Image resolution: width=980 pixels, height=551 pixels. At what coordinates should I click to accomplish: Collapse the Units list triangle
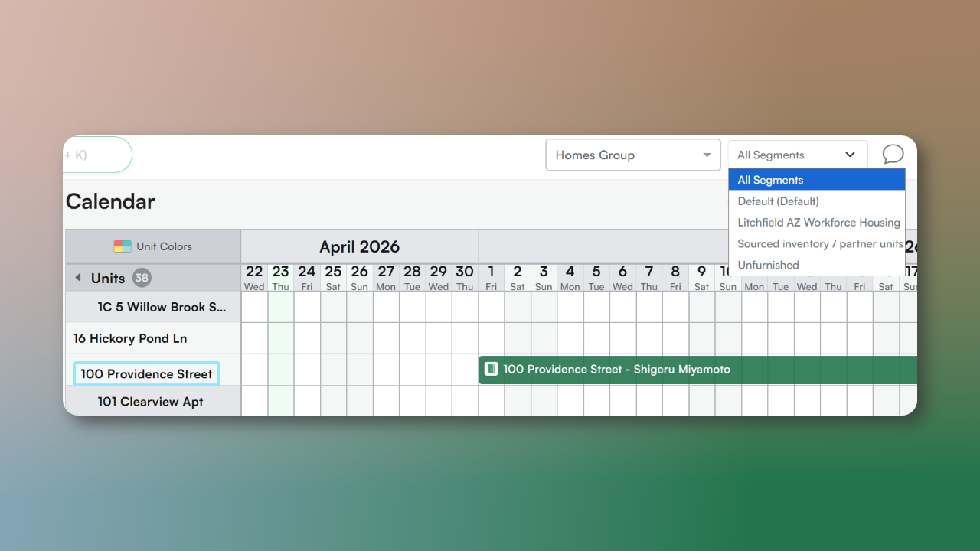pyautogui.click(x=78, y=278)
